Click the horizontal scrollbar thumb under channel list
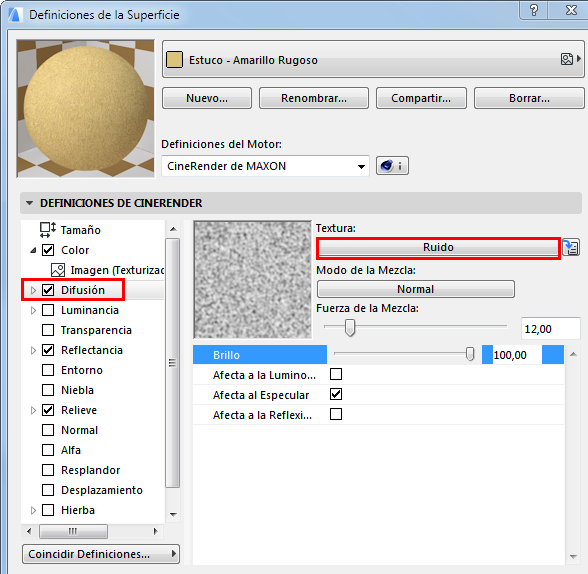Screen dimensions: 588x574 click(73, 531)
